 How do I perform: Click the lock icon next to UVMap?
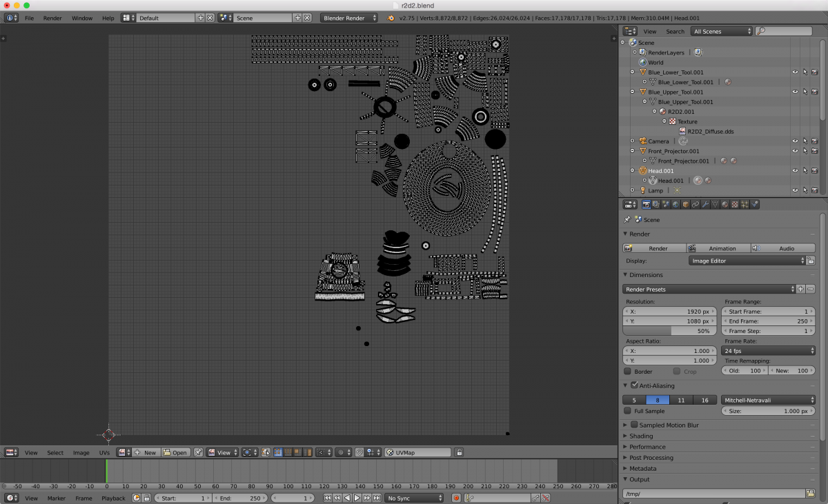pos(460,452)
